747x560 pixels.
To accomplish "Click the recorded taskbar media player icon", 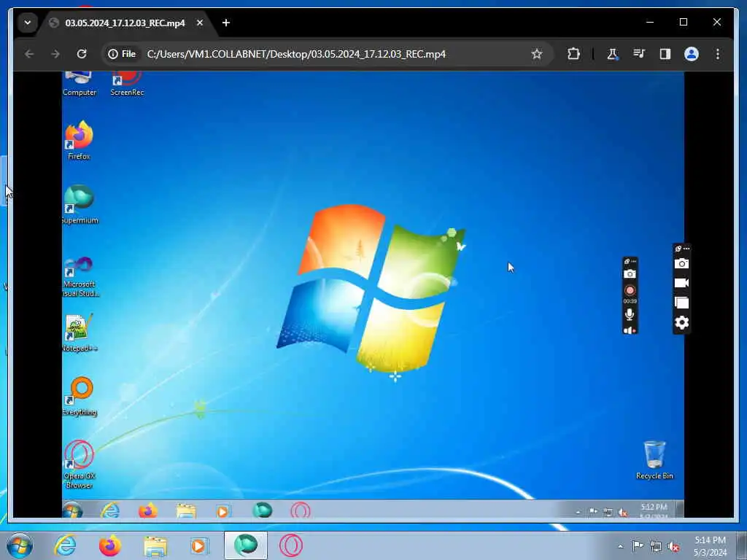I will (x=223, y=511).
